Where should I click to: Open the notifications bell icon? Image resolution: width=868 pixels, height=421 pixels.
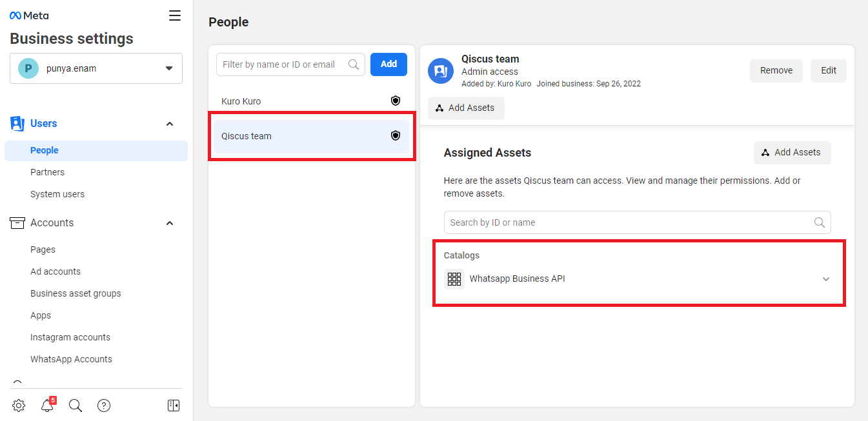click(x=47, y=405)
